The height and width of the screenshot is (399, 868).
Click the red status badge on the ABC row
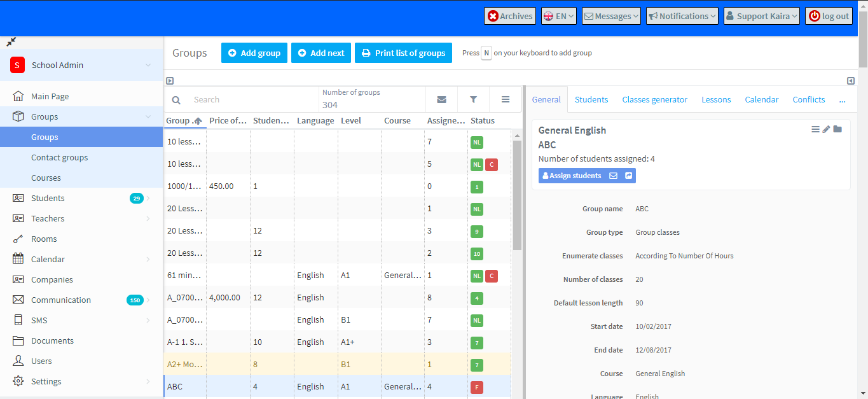pos(477,387)
